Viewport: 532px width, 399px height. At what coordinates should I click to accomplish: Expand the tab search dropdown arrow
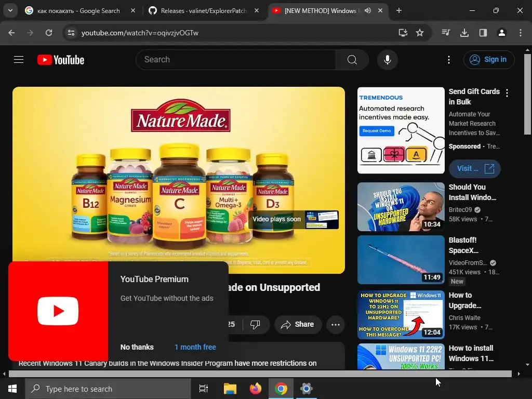(10, 10)
